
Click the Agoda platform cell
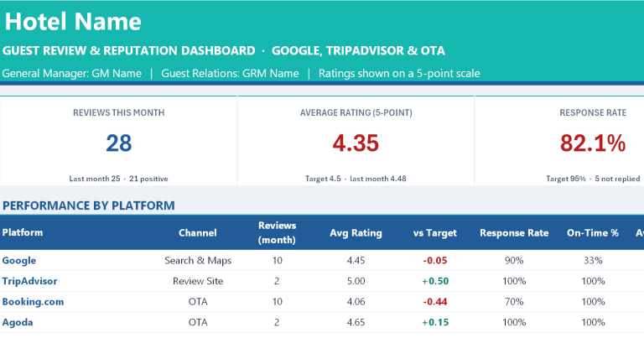point(18,322)
